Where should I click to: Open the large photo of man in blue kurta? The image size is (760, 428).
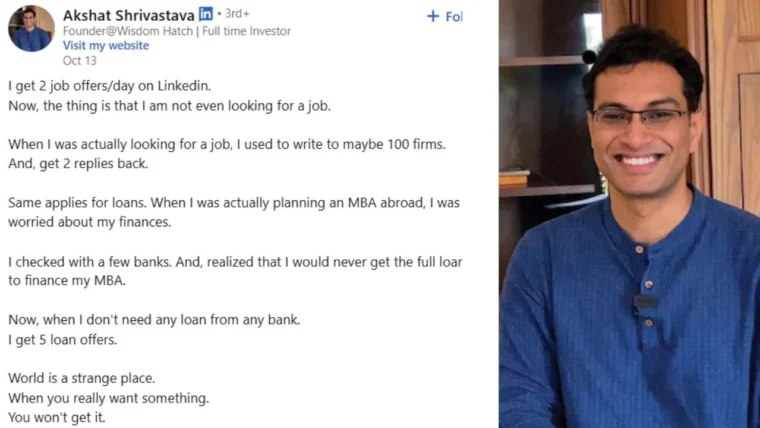[x=630, y=214]
